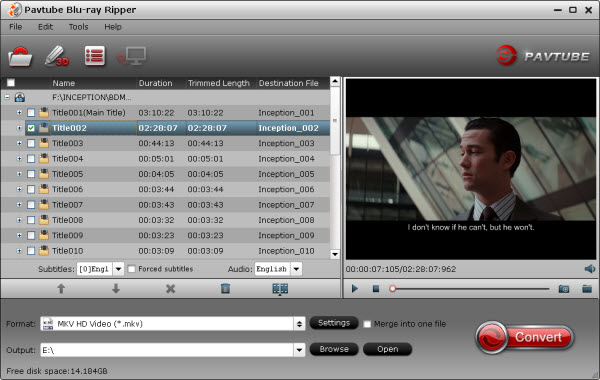The width and height of the screenshot is (600, 380).
Task: Click the red list view icon
Action: [95, 56]
